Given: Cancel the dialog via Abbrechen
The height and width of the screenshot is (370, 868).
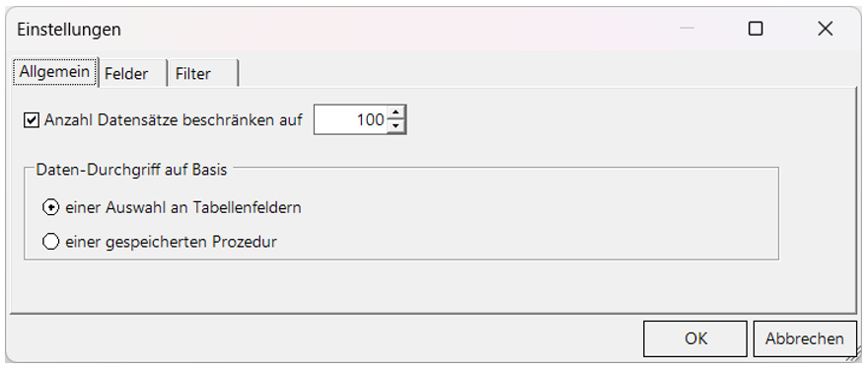Looking at the screenshot, I should tap(804, 338).
